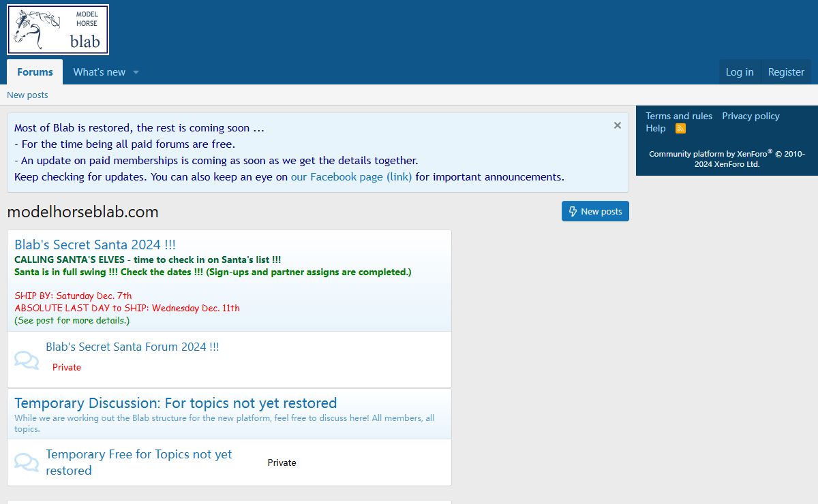Click '(See post for more details.)' text
The height and width of the screenshot is (504, 818).
click(72, 320)
